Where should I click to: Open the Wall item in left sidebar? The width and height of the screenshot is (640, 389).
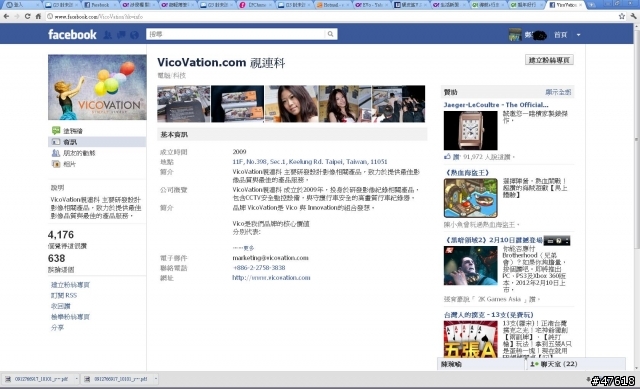(73, 131)
